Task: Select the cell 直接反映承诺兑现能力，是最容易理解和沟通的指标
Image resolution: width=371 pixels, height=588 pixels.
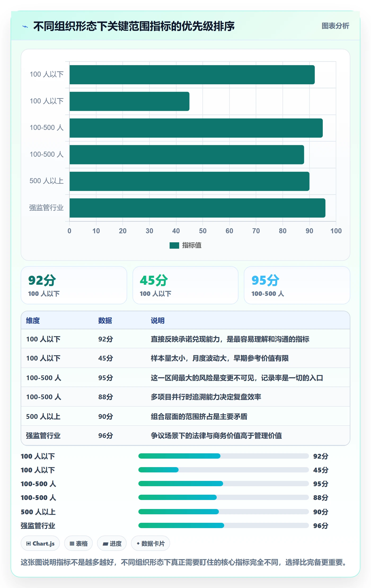Action: point(230,339)
